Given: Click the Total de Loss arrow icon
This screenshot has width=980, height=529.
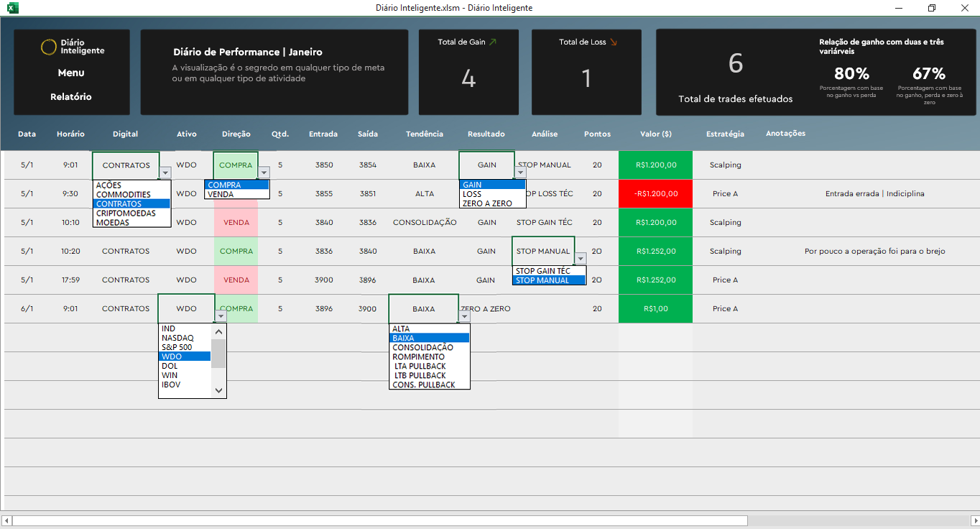Looking at the screenshot, I should point(614,42).
